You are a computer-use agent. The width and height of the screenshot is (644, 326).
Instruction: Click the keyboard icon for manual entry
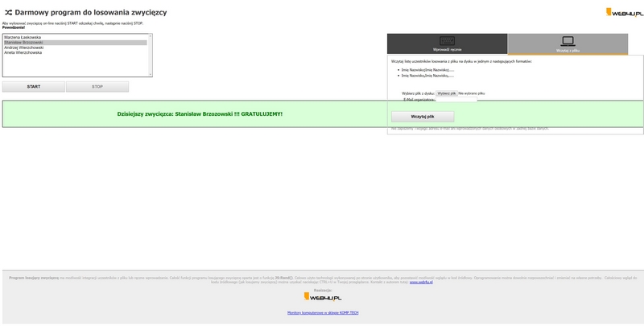tap(447, 41)
